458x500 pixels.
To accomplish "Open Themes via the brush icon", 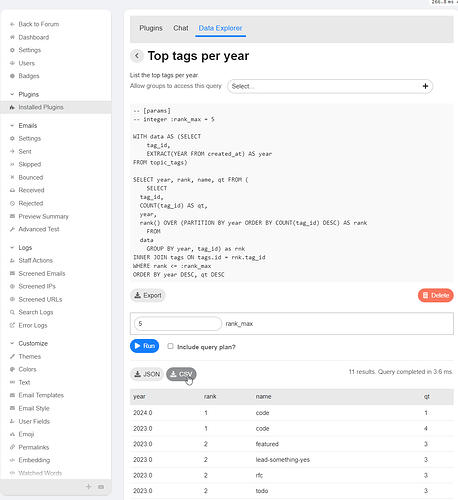I will pyautogui.click(x=12, y=356).
